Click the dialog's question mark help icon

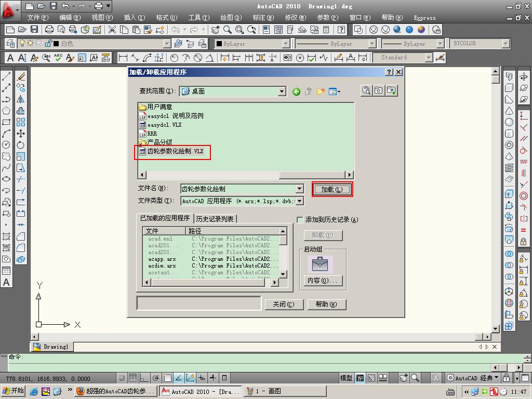[x=390, y=72]
